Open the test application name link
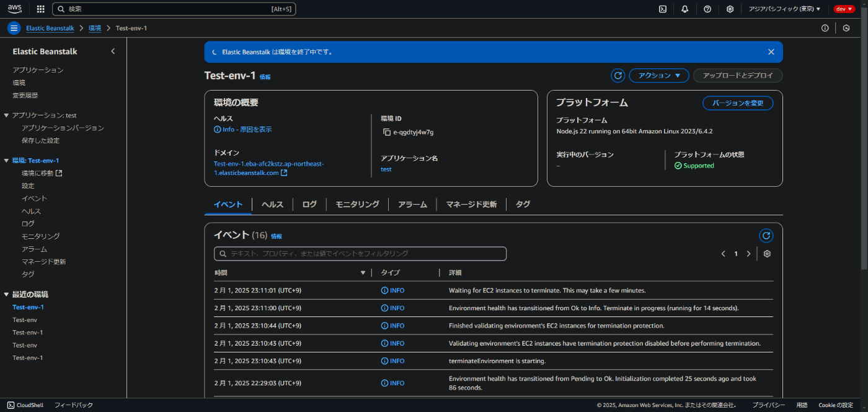This screenshot has height=412, width=868. tap(386, 169)
